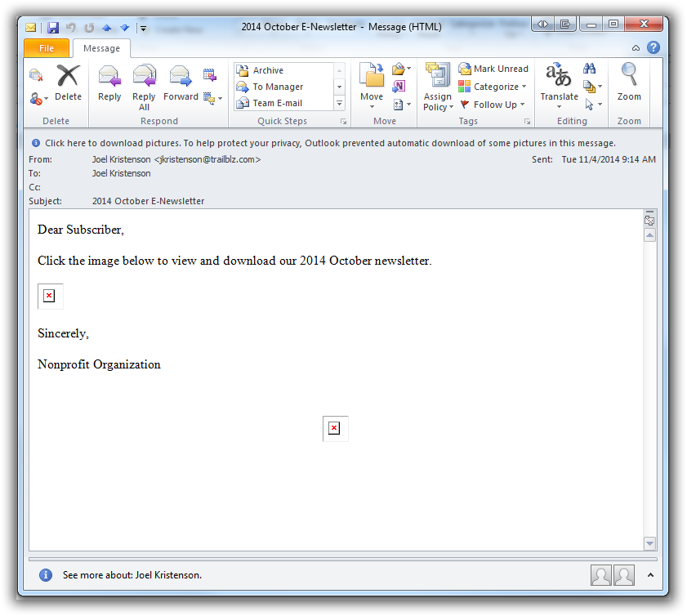Viewport: 687px width, 616px height.
Task: Click the Save icon in quick access toolbar
Action: pyautogui.click(x=53, y=28)
